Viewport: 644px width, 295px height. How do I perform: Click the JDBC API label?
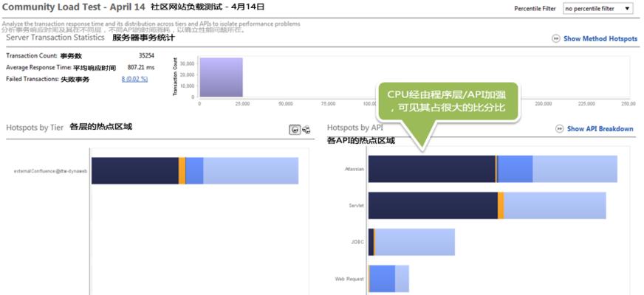pos(357,242)
